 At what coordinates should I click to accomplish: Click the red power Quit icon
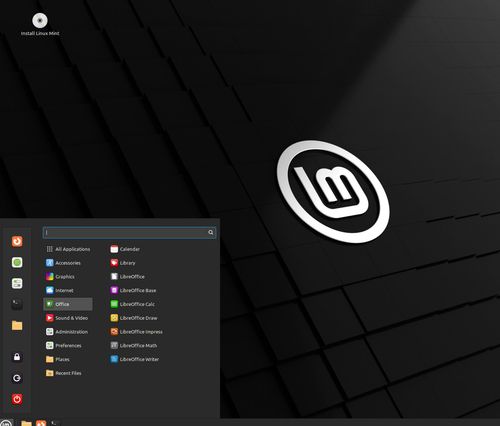17,399
